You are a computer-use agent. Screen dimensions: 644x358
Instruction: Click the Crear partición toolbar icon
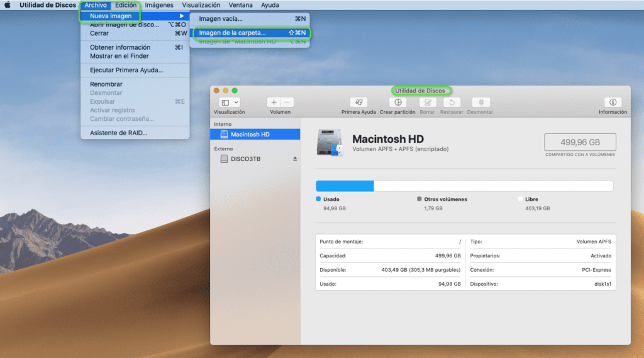click(x=397, y=103)
